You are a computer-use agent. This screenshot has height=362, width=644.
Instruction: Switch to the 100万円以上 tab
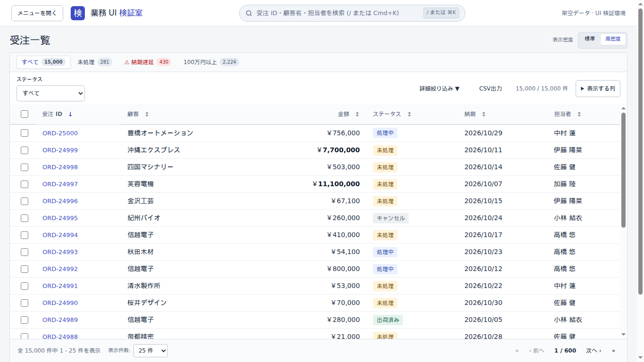coord(211,62)
